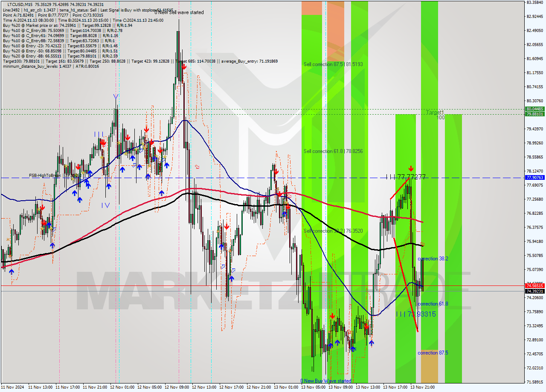Click the red sell arrow above the 77.77277 peak
The image size is (546, 392).
click(411, 168)
